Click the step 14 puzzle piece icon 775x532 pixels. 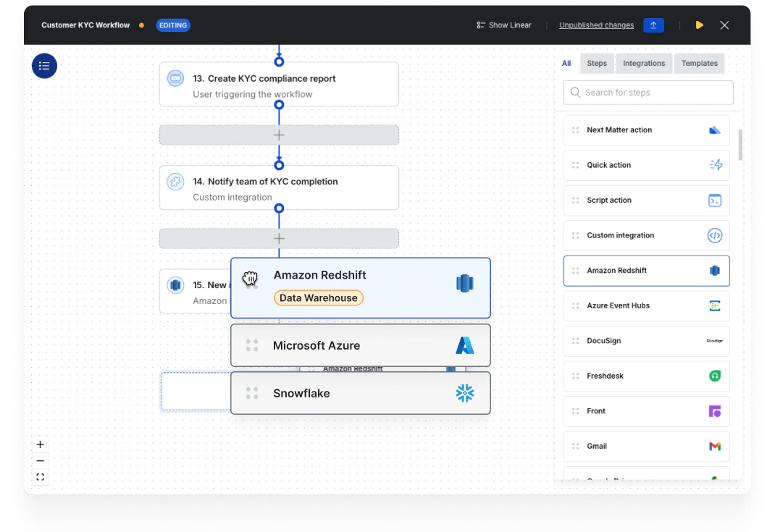[175, 181]
